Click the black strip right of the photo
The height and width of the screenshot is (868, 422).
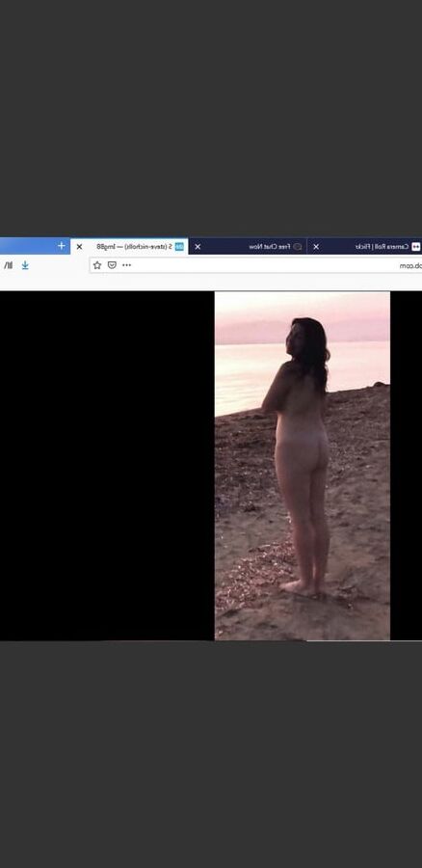tap(406, 466)
